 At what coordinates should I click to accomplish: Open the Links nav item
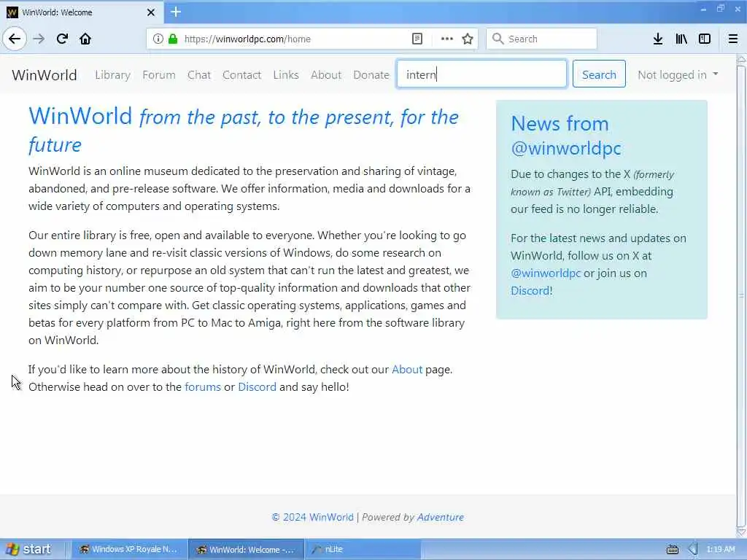286,75
